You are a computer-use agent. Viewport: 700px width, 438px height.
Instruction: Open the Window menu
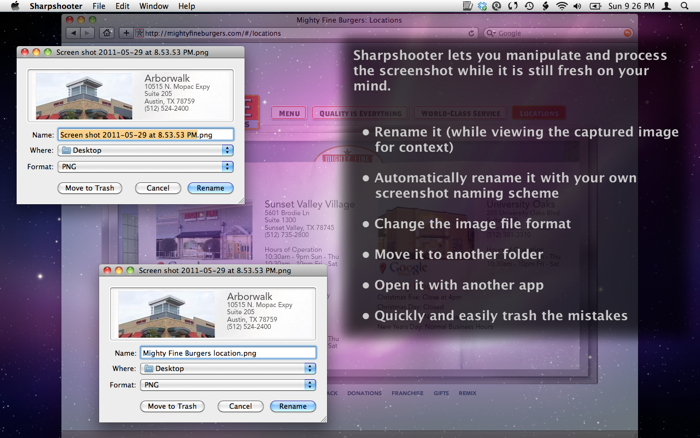153,6
